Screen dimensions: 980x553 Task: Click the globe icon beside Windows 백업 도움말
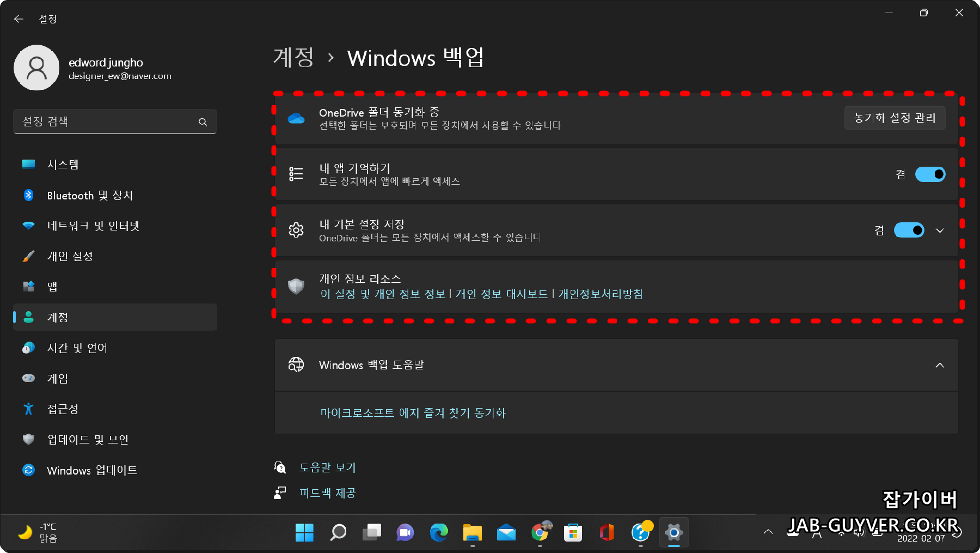tap(296, 364)
